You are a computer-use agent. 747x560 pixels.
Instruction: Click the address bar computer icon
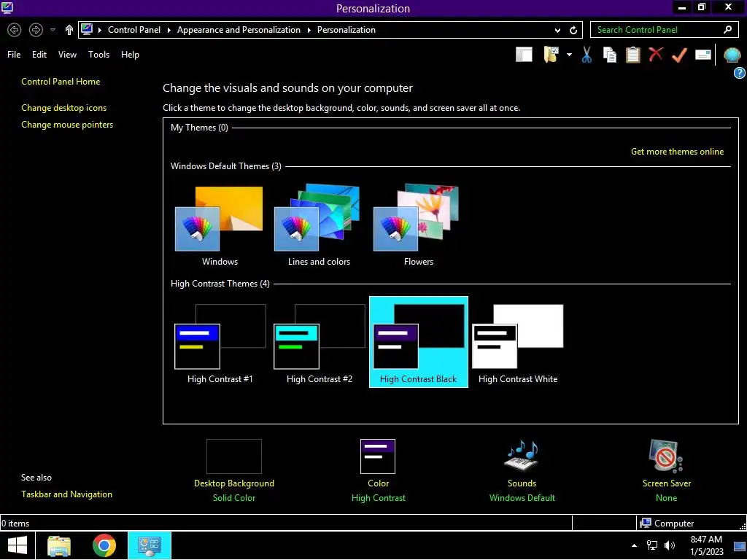pos(87,29)
